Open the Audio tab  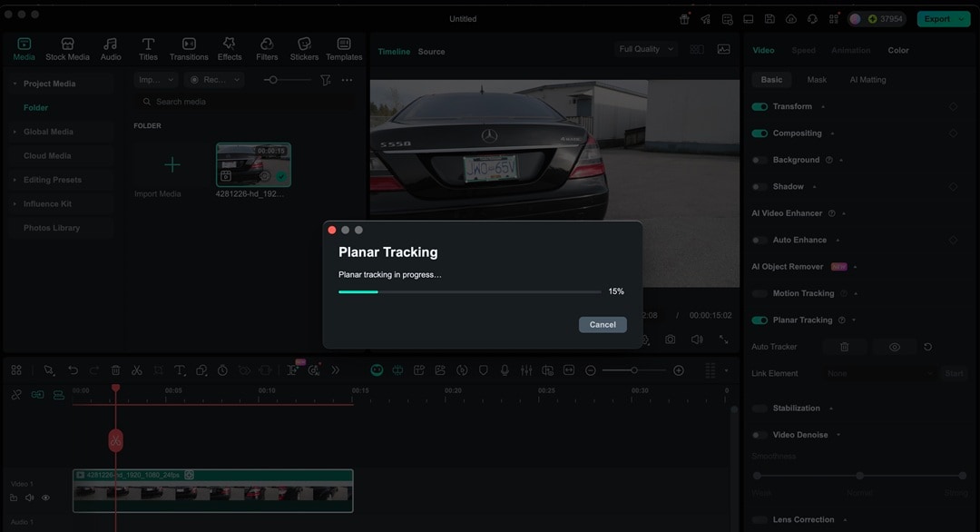pyautogui.click(x=111, y=49)
